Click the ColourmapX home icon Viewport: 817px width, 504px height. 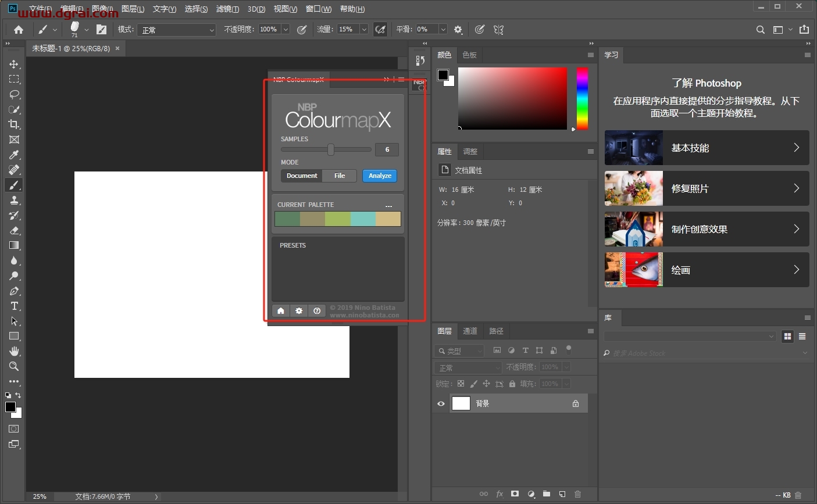pyautogui.click(x=281, y=311)
